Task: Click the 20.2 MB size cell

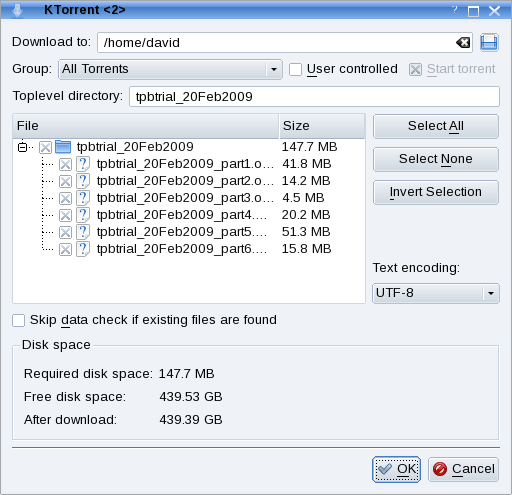Action: (x=306, y=215)
